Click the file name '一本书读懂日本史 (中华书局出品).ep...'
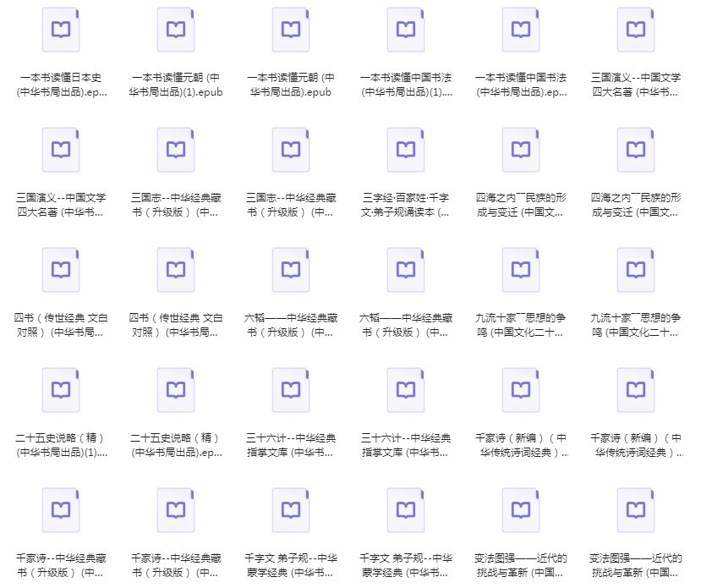The width and height of the screenshot is (701, 588). click(61, 85)
